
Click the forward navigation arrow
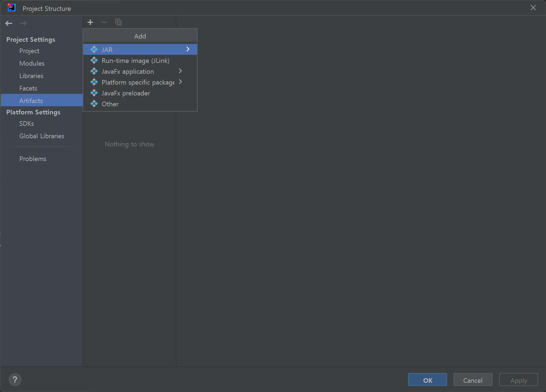pyautogui.click(x=23, y=23)
